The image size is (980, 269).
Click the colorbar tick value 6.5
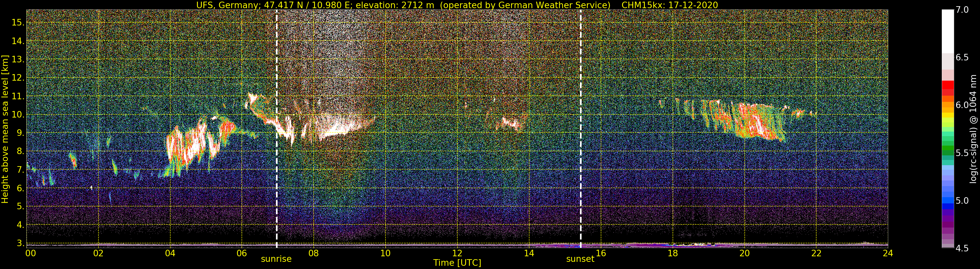(x=962, y=57)
